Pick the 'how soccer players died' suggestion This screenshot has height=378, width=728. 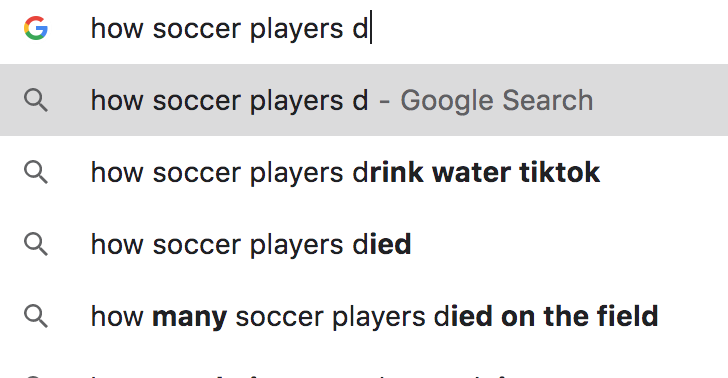pos(364,244)
